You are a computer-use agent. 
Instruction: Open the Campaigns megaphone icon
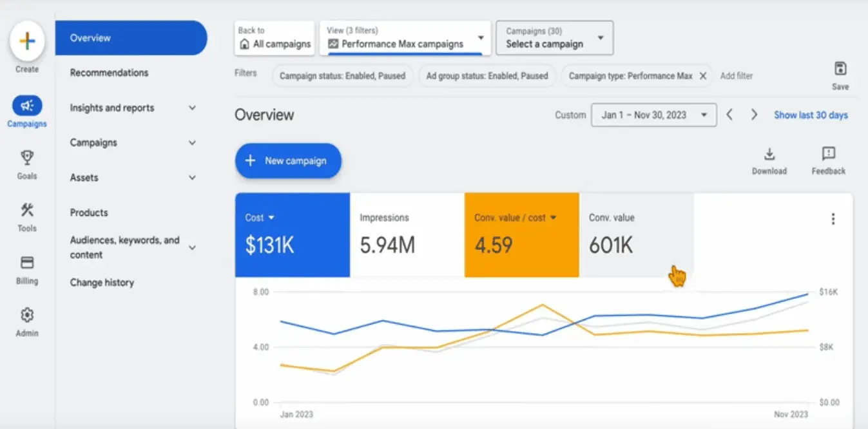pyautogui.click(x=27, y=106)
